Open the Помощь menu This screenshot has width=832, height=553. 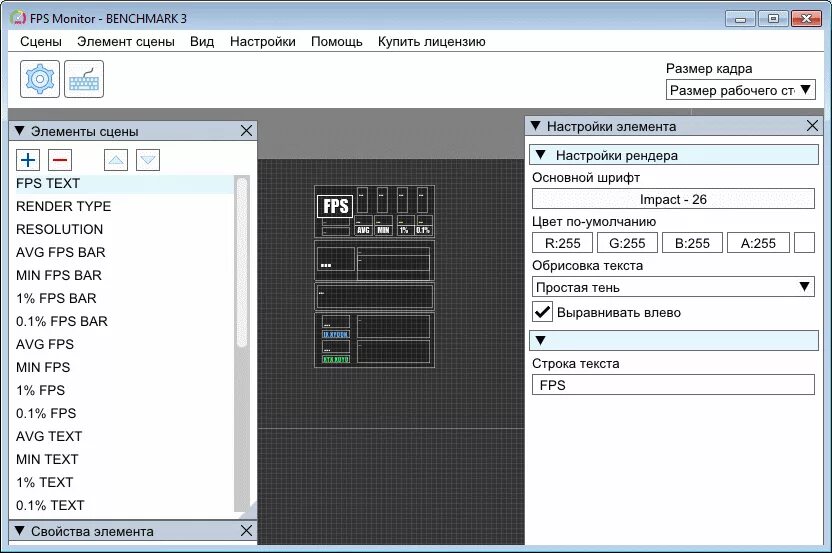tap(336, 41)
